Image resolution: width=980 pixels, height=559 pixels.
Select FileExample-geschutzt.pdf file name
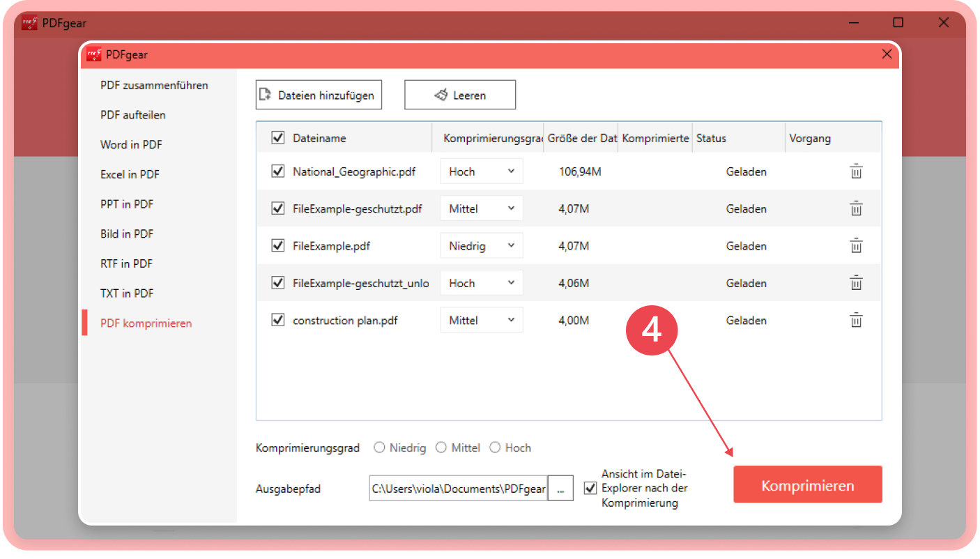click(x=358, y=208)
